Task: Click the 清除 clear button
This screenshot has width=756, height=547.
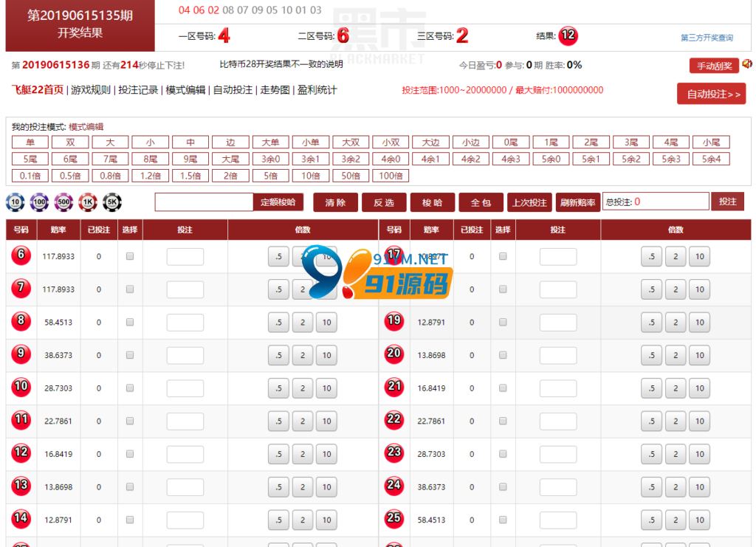Action: (x=336, y=202)
